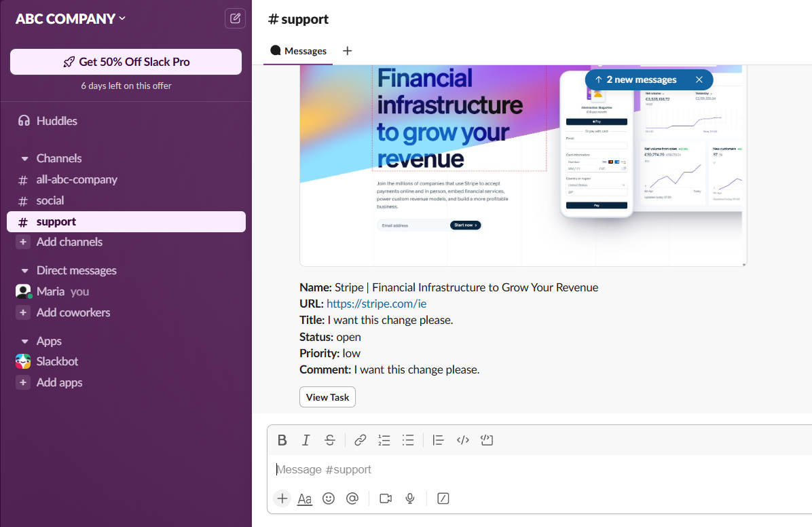Click the mention someone @ icon
The image size is (812, 527).
352,498
